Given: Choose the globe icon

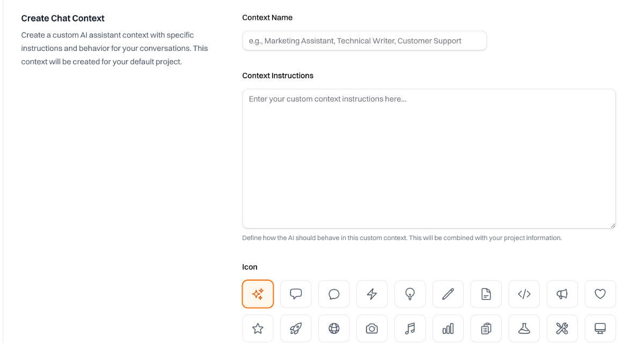Looking at the screenshot, I should (334, 329).
